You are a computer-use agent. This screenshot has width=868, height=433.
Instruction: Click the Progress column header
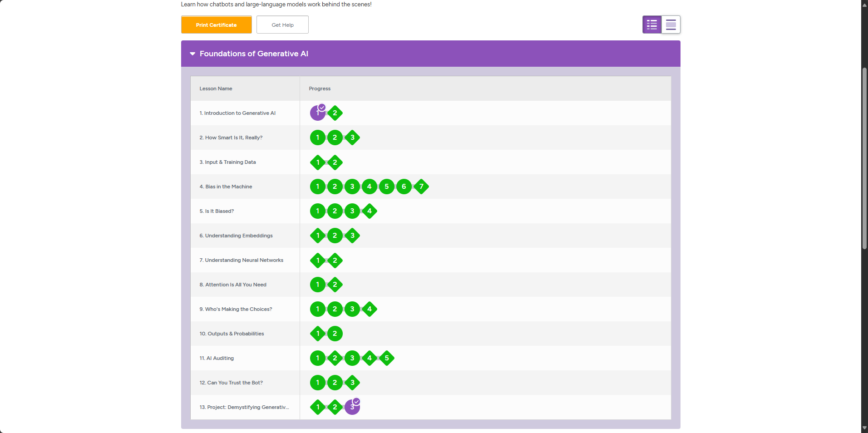[x=320, y=89]
